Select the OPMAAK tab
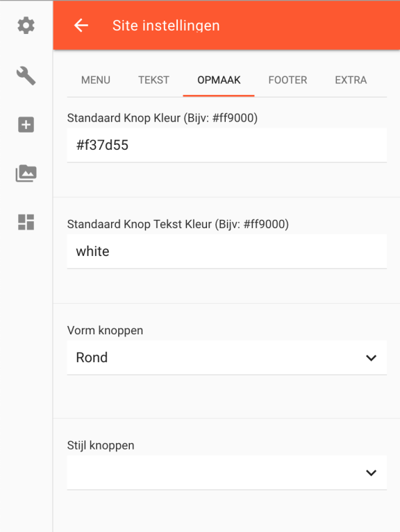 click(x=219, y=80)
